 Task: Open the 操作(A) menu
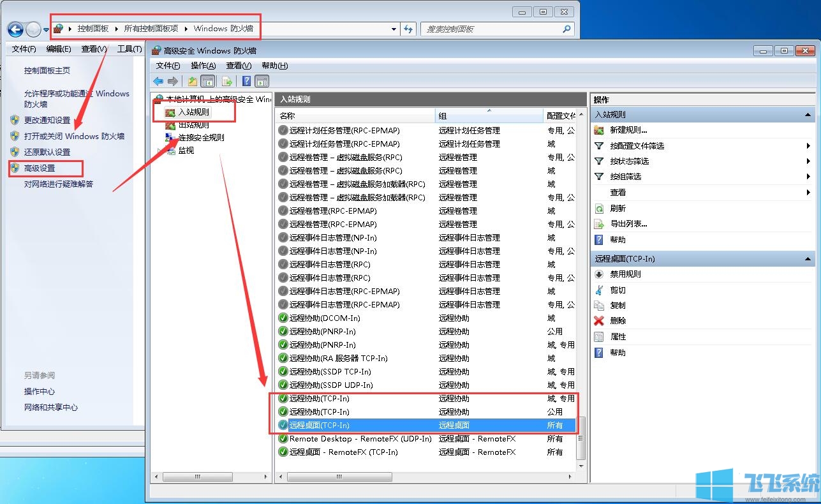point(203,66)
